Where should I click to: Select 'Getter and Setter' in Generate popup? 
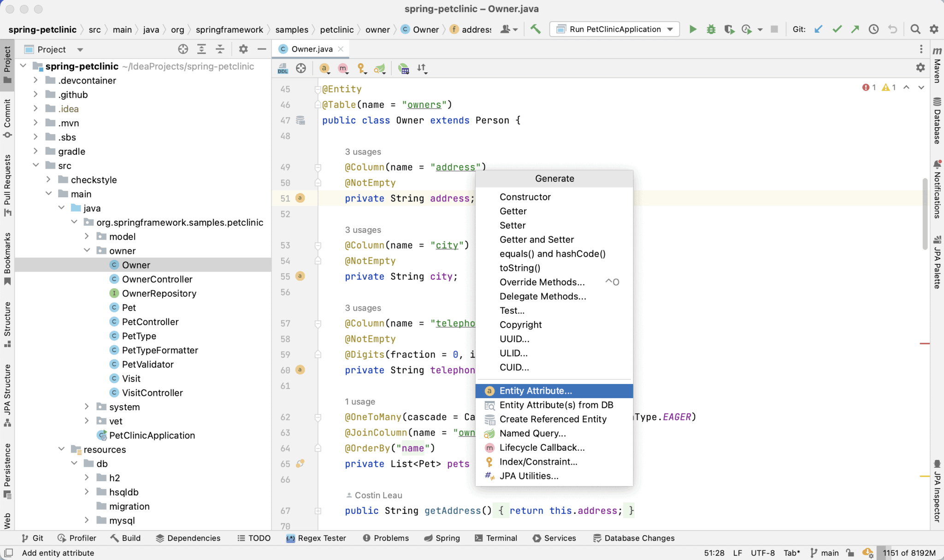point(537,239)
